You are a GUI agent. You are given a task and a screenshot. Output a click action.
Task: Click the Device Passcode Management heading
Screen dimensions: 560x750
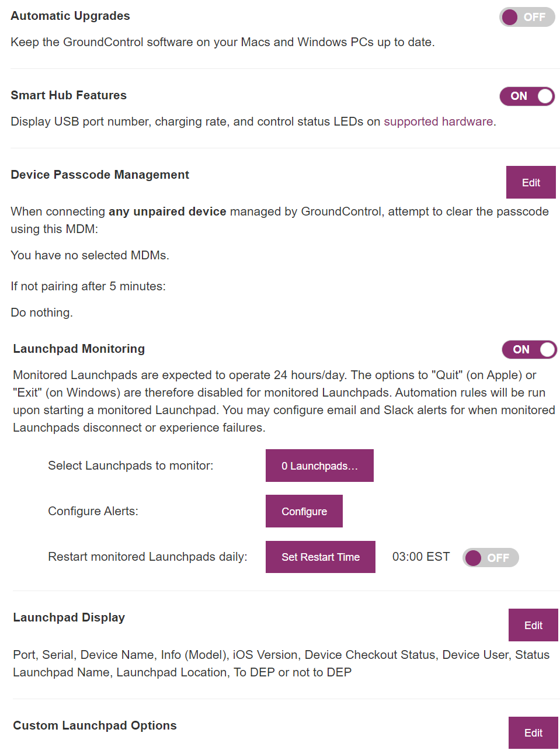pyautogui.click(x=100, y=175)
